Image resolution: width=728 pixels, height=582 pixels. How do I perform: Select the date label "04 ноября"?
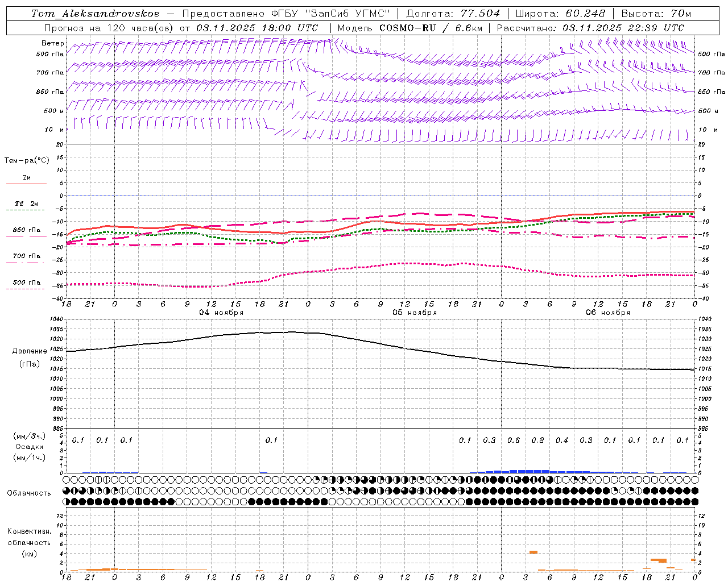[221, 313]
